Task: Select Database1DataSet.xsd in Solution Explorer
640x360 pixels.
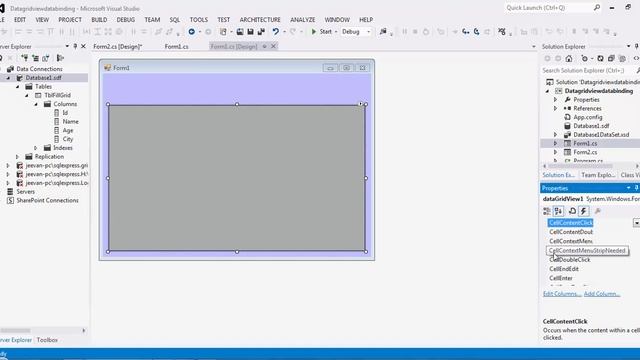Action: click(x=601, y=135)
